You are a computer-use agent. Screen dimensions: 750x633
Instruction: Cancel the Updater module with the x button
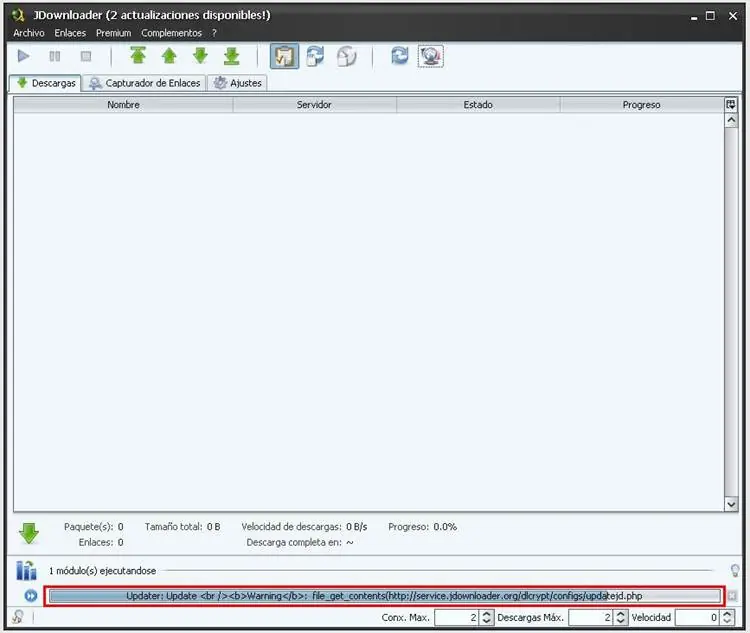(732, 596)
